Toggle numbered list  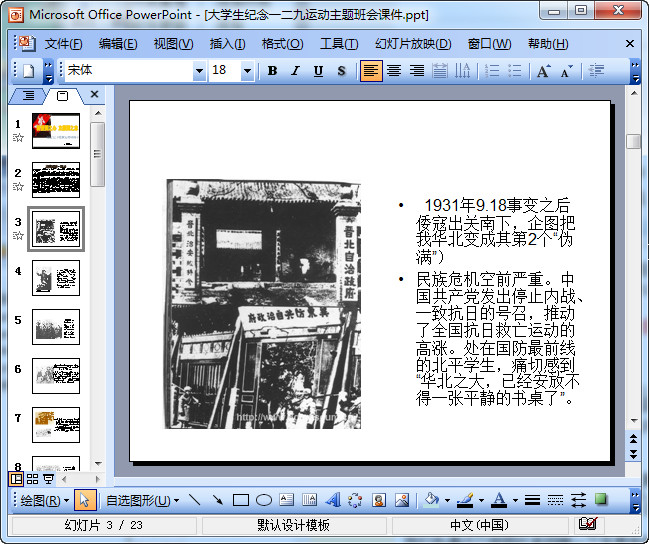pyautogui.click(x=492, y=71)
